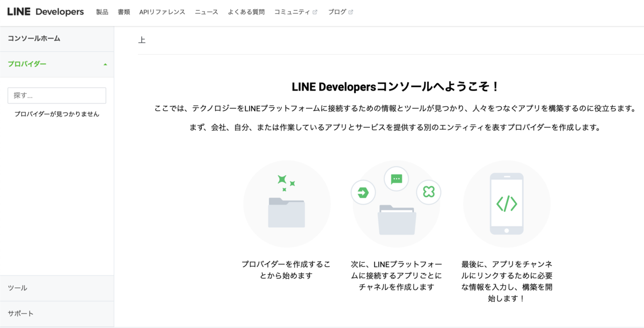Click the 次に、LINEプラットフォーム caption text
644x328 pixels.
[397, 276]
